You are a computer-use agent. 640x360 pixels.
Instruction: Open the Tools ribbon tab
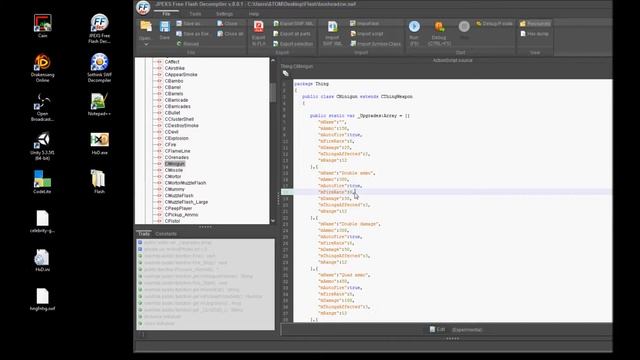click(x=195, y=14)
